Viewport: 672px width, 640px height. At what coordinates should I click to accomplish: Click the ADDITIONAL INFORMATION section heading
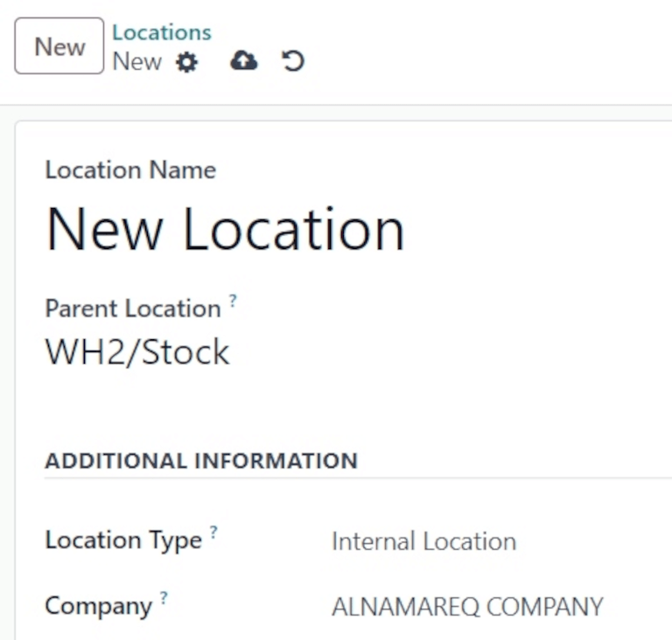click(201, 461)
